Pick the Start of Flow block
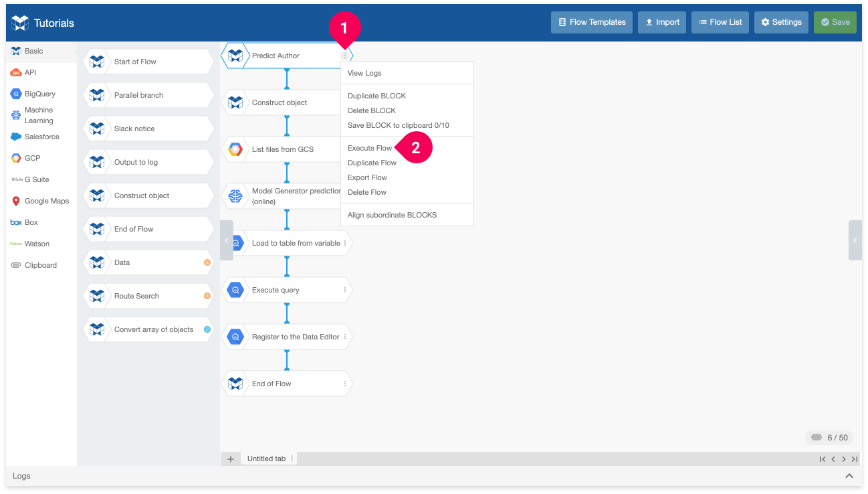This screenshot has width=868, height=494. point(148,62)
